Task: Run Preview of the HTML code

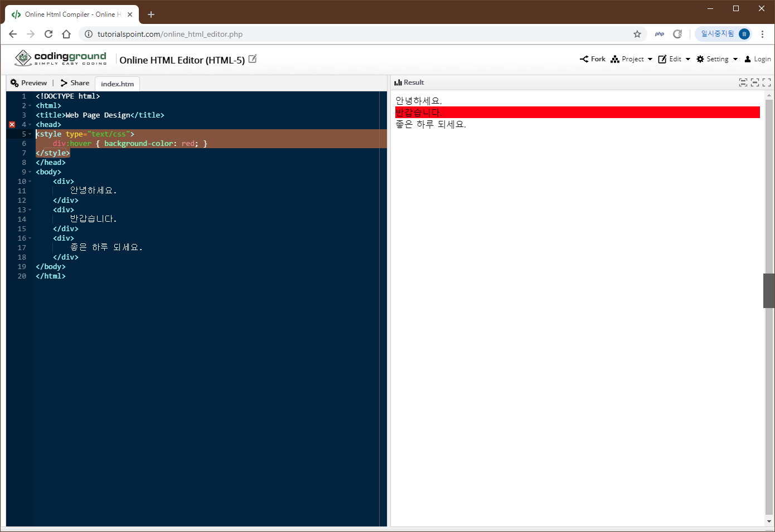Action: (28, 83)
